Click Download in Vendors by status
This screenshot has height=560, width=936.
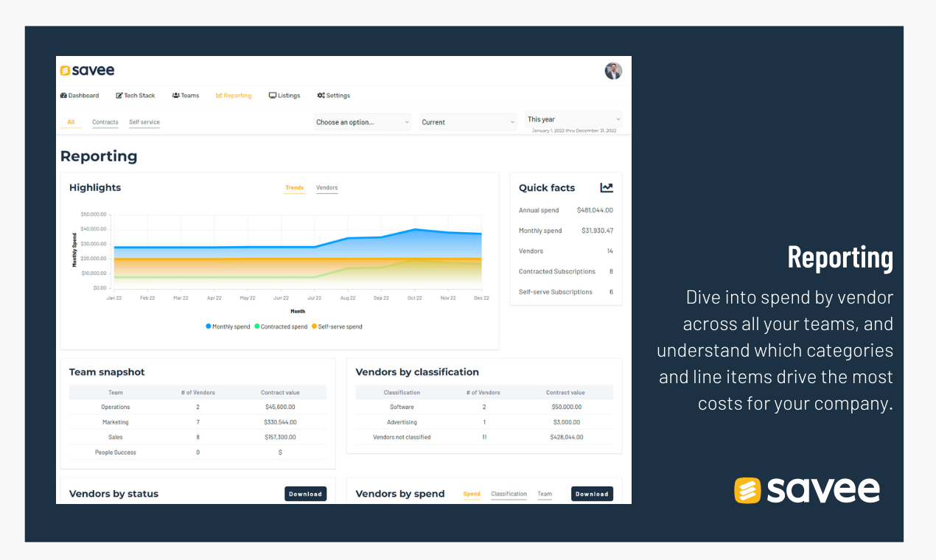coord(305,494)
